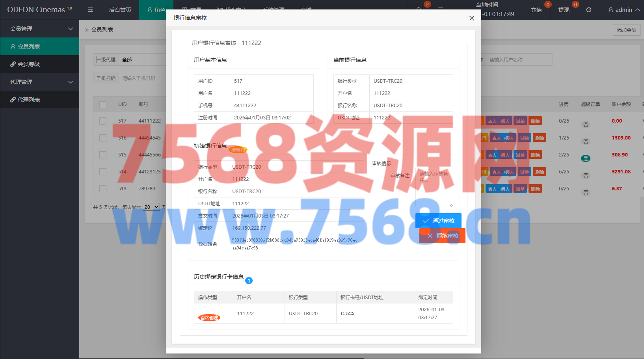
Task: Click the 待审核 pending status badge
Action: (x=238, y=150)
